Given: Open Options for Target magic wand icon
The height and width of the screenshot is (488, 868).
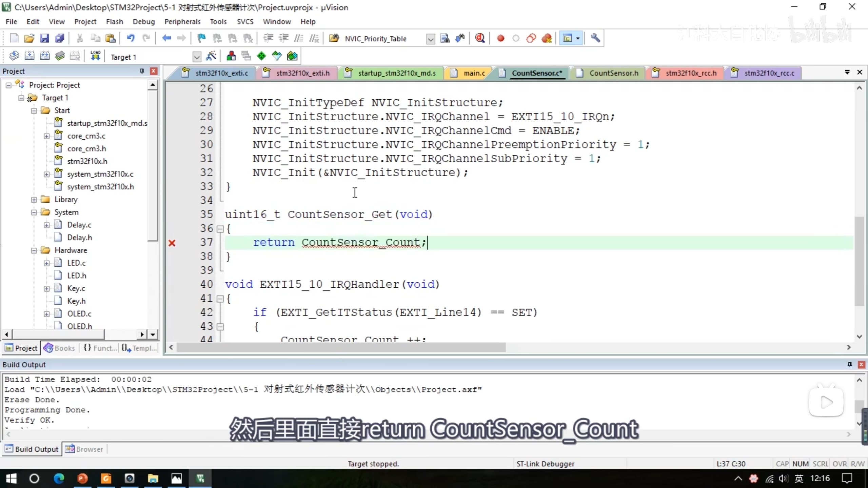Looking at the screenshot, I should pos(211,56).
